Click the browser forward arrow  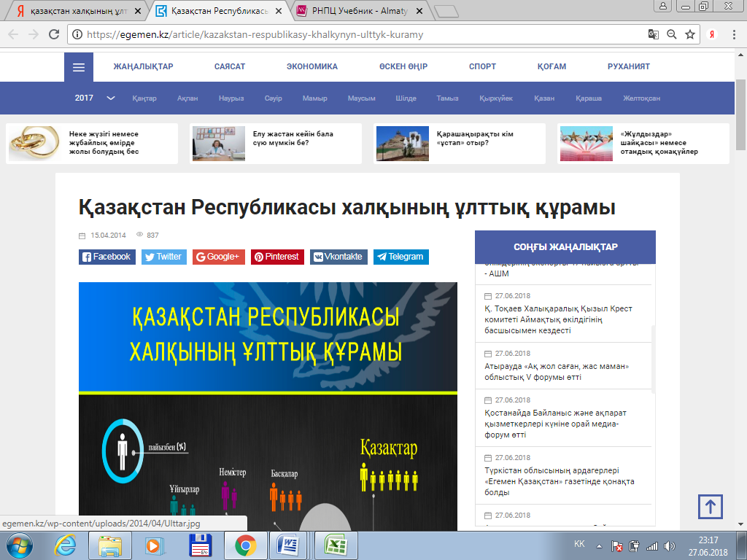(x=34, y=34)
